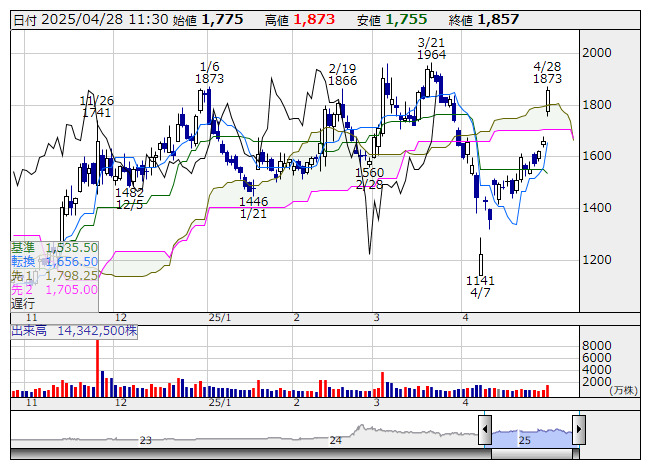Click the 1200 price axis label
This screenshot has width=653, height=470.
click(x=597, y=260)
